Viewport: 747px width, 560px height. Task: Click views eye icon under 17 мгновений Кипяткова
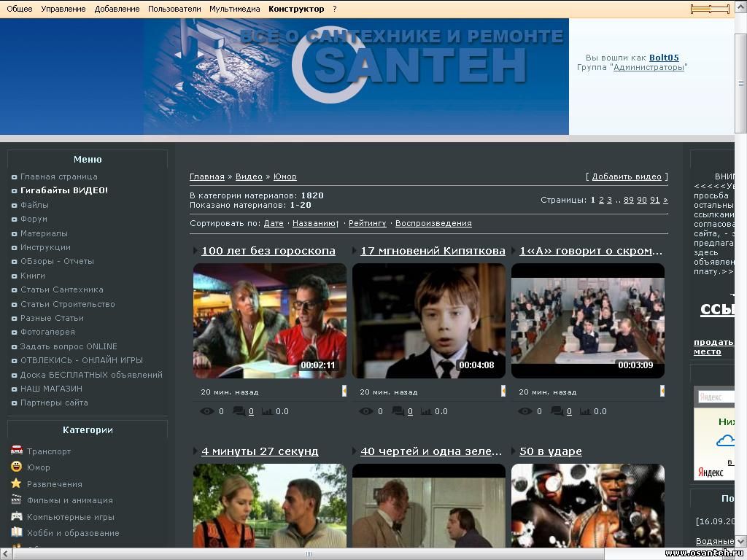(366, 411)
